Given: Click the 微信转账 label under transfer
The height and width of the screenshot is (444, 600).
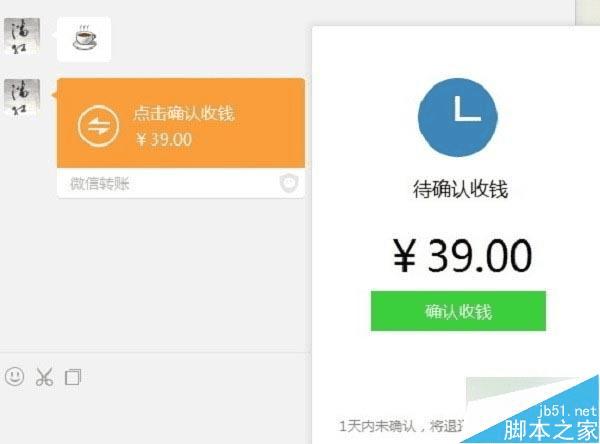Looking at the screenshot, I should pos(100,184).
